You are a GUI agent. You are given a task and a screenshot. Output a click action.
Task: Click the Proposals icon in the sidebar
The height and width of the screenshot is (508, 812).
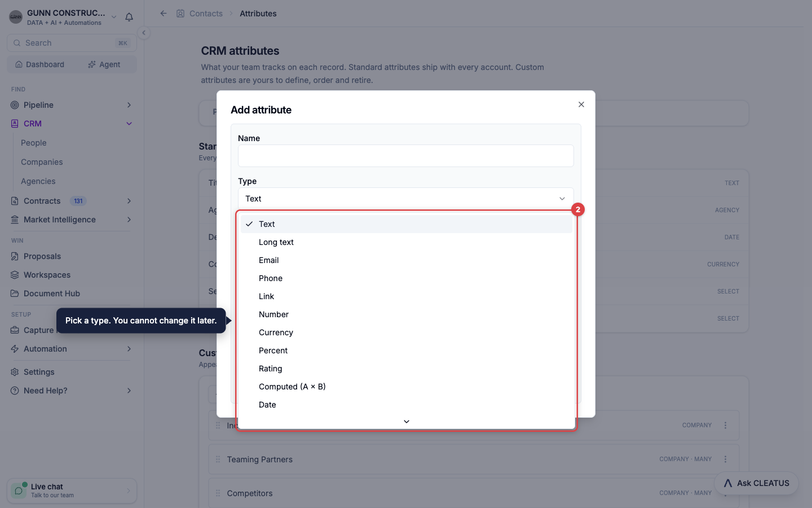point(15,256)
